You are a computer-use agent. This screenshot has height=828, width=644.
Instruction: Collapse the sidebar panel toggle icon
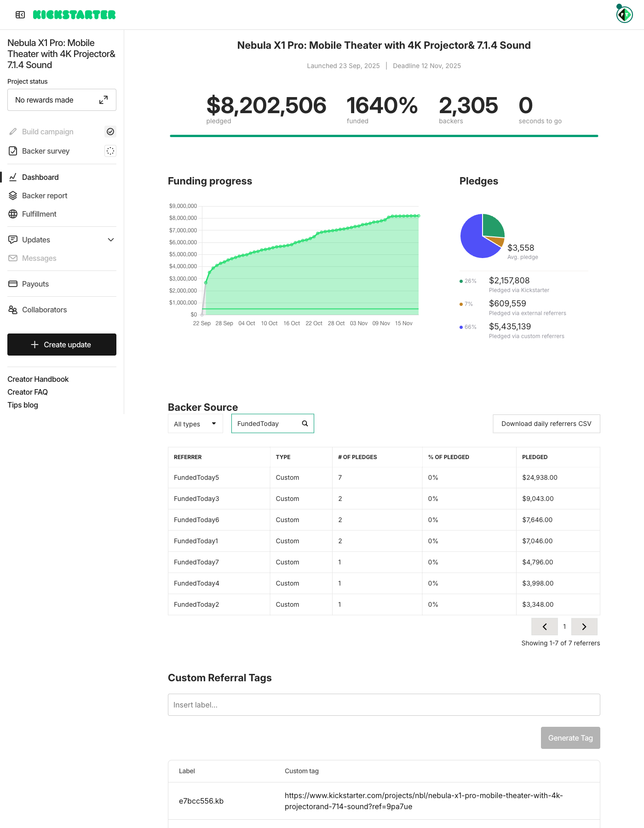pos(20,15)
